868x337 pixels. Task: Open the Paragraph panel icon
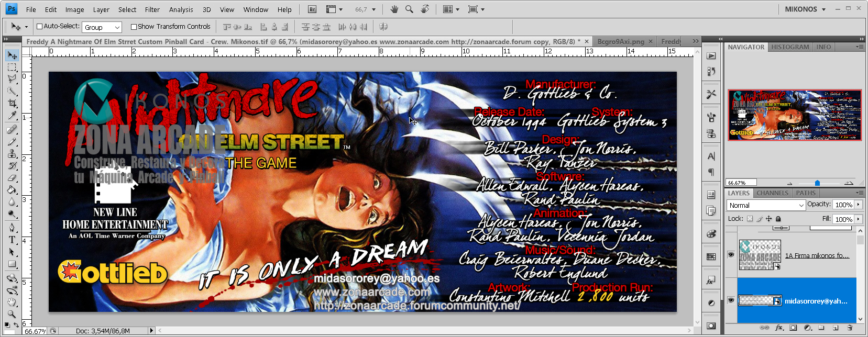point(711,172)
